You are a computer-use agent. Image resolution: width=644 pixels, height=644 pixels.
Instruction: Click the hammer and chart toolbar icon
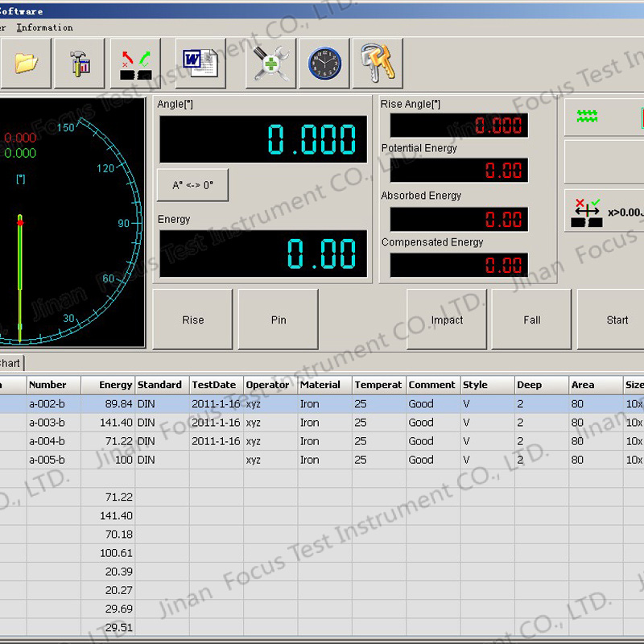pos(79,64)
